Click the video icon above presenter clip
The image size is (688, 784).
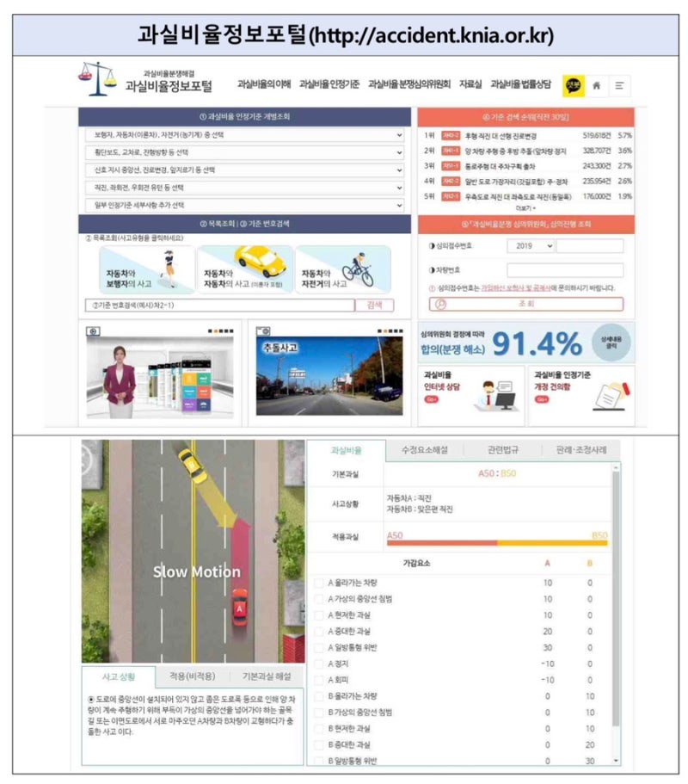click(x=93, y=331)
